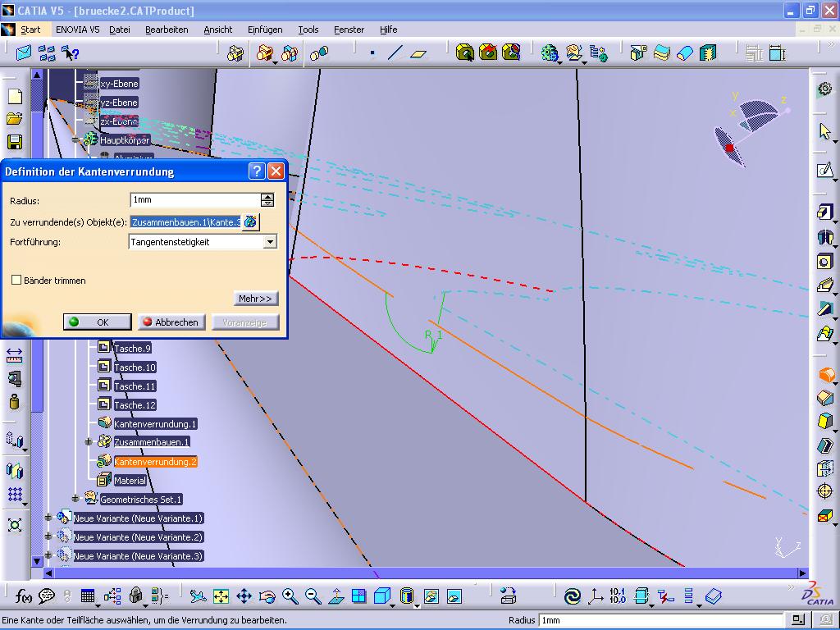Open the Fortführung dropdown
The width and height of the screenshot is (840, 630).
coord(270,242)
